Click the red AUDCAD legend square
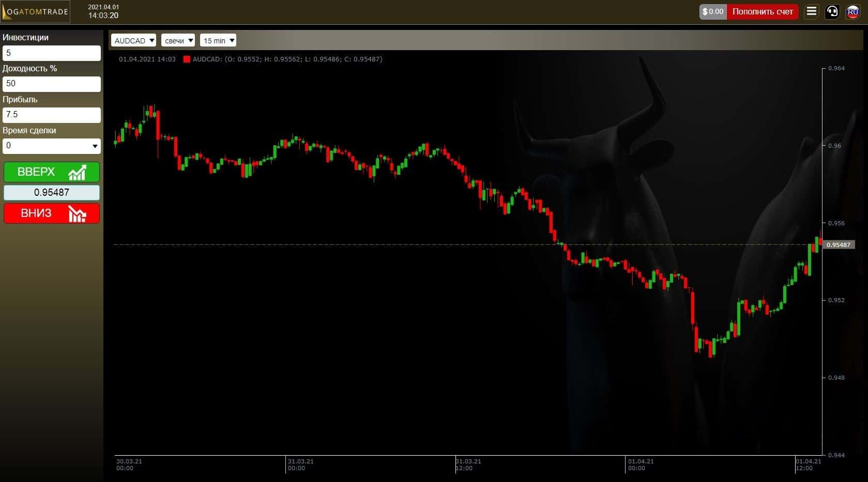Image resolution: width=868 pixels, height=482 pixels. click(187, 59)
